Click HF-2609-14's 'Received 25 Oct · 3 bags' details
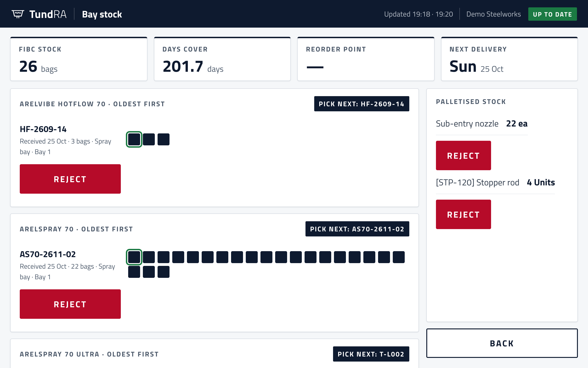The width and height of the screenshot is (588, 368). (x=65, y=147)
